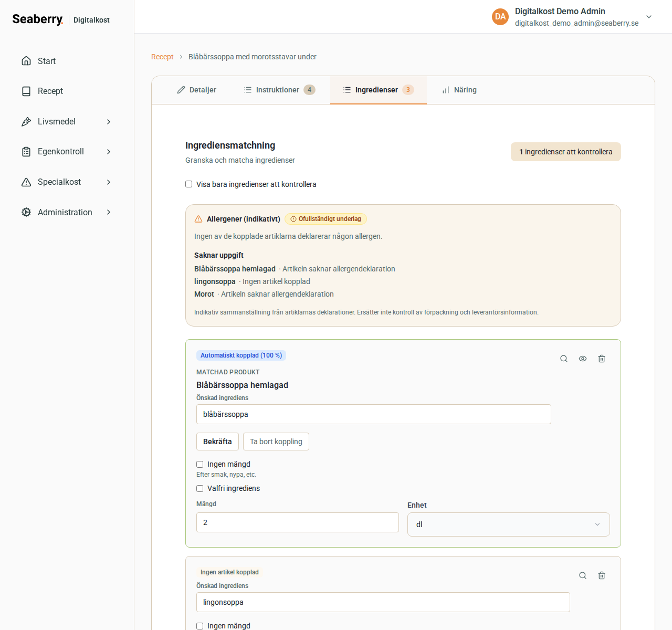Image resolution: width=672 pixels, height=630 pixels.
Task: Click the Mängd amount field
Action: (x=298, y=522)
